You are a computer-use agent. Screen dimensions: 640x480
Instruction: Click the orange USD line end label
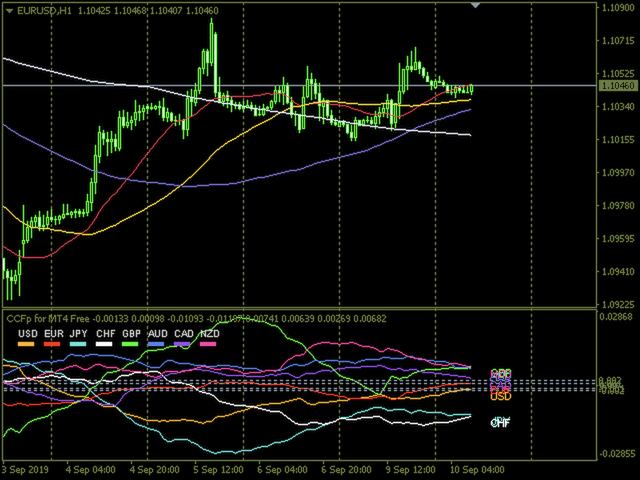point(500,397)
